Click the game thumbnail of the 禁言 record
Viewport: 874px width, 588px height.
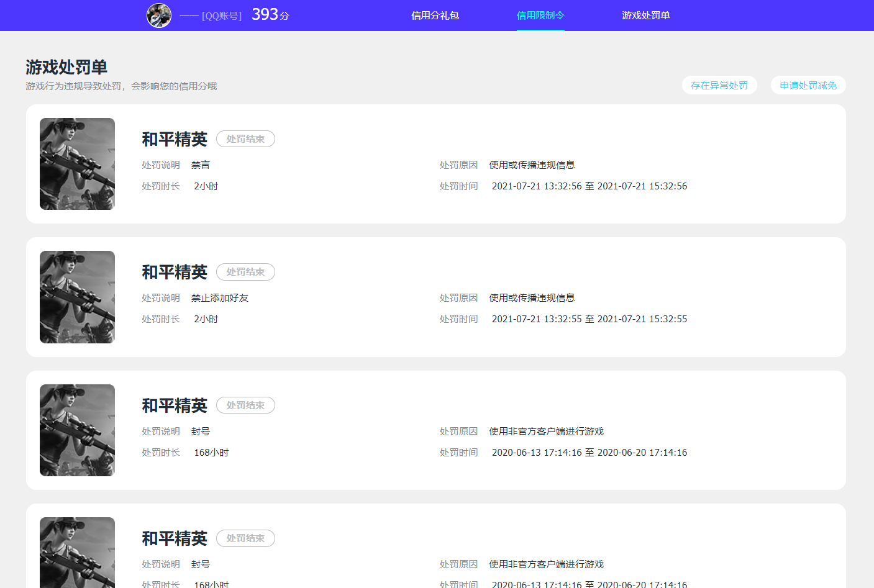coord(77,164)
